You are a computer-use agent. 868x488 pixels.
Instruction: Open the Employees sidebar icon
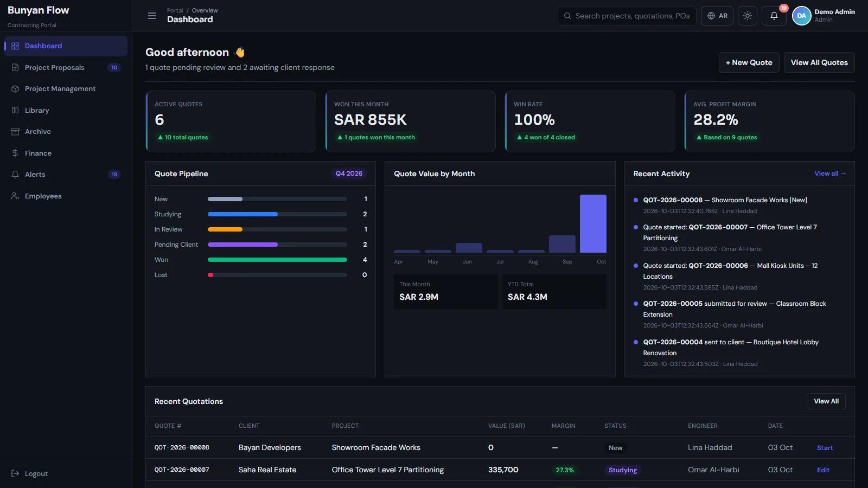[15, 196]
